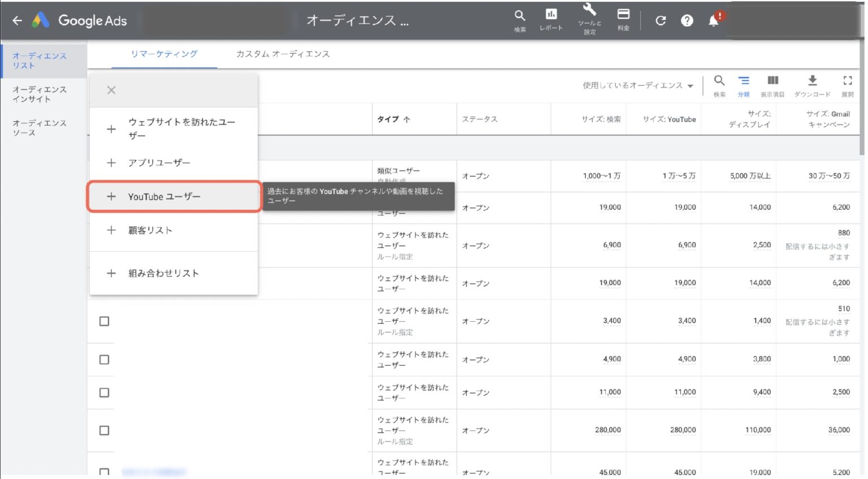Check the checkbox in the 4,900 size row
Image resolution: width=868 pixels, height=479 pixels.
pyautogui.click(x=105, y=360)
